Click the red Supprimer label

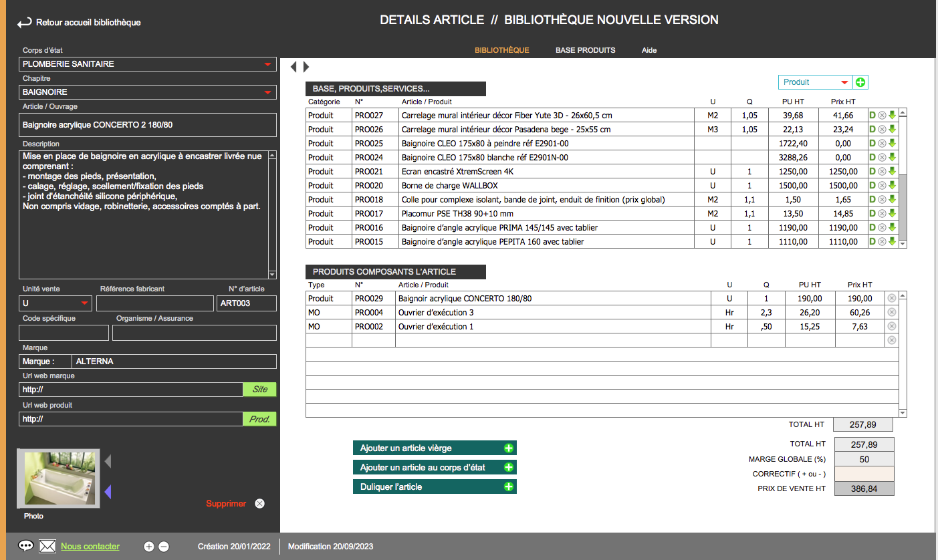(x=226, y=503)
